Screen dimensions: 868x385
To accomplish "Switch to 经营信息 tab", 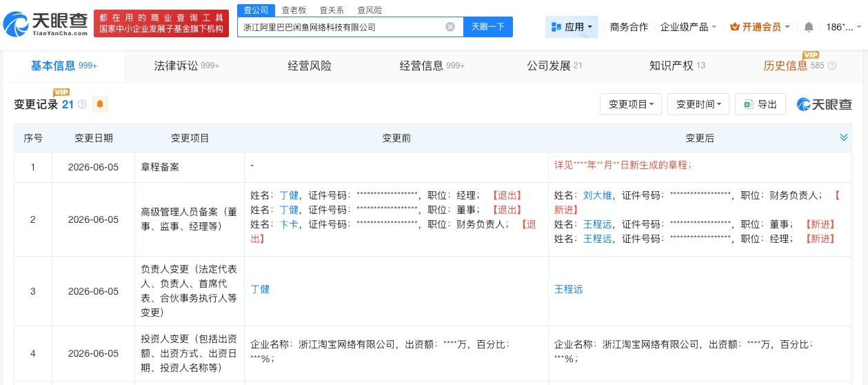I will coord(432,66).
